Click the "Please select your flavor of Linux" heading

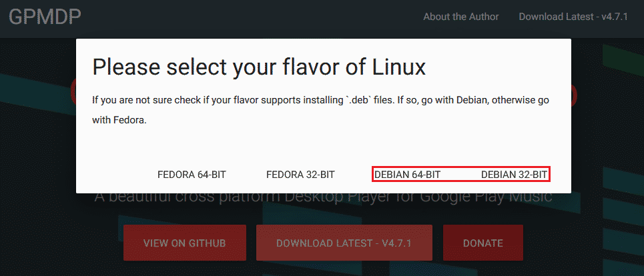[x=259, y=67]
